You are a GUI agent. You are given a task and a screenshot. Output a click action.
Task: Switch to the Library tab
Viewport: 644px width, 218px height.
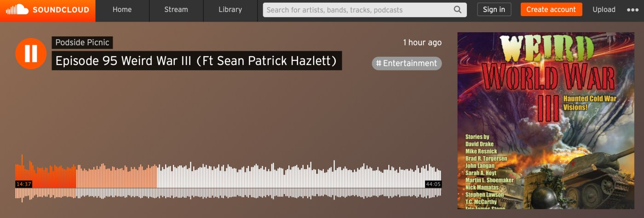tap(230, 10)
